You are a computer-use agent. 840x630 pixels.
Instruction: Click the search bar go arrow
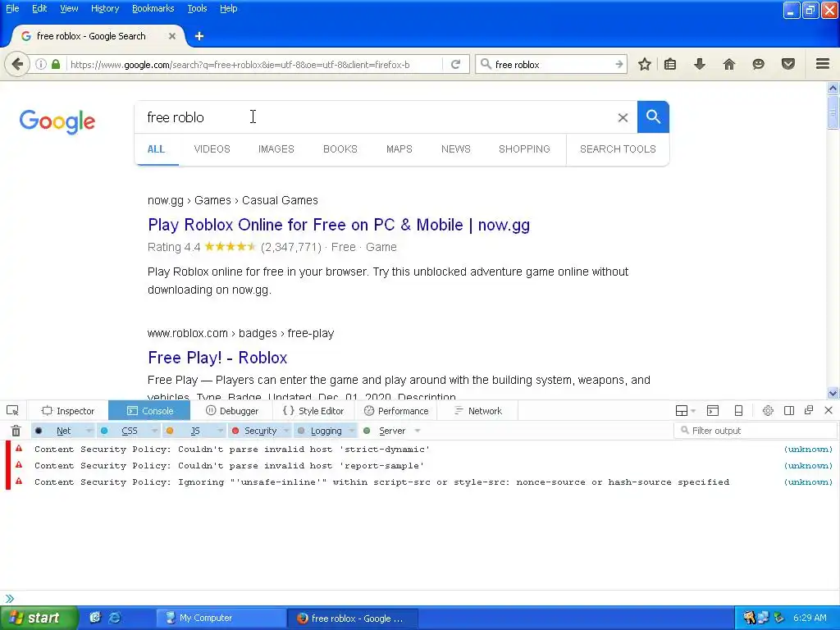[619, 64]
